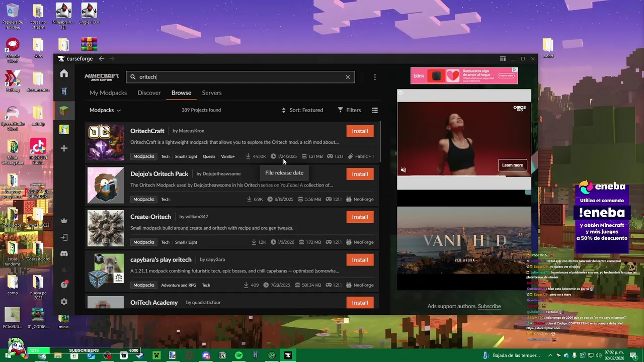
Task: Select the blue tower game icon in sidebar
Action: click(x=64, y=92)
